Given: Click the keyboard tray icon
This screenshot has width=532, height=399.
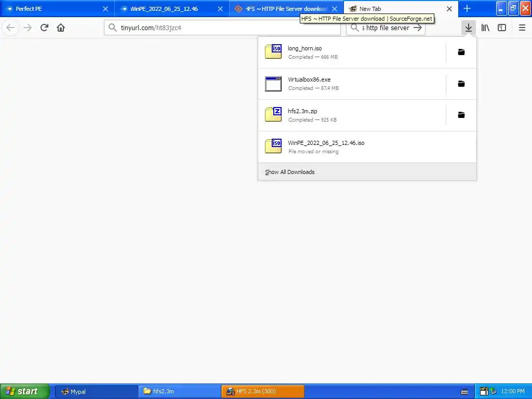Looking at the screenshot, I should pos(464,392).
